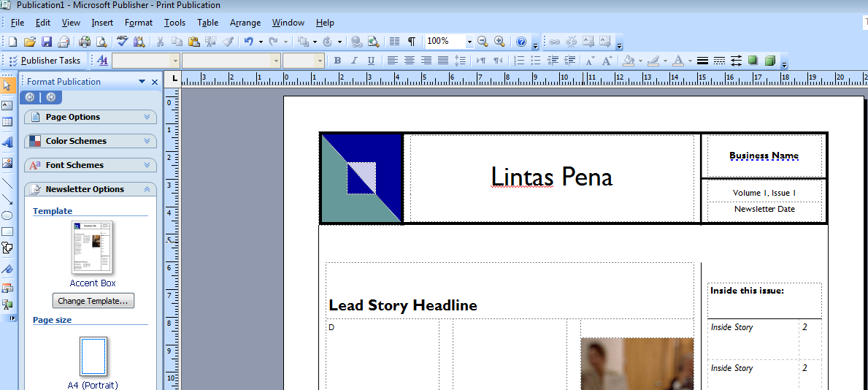Open the File menu
The image size is (868, 390).
click(18, 23)
